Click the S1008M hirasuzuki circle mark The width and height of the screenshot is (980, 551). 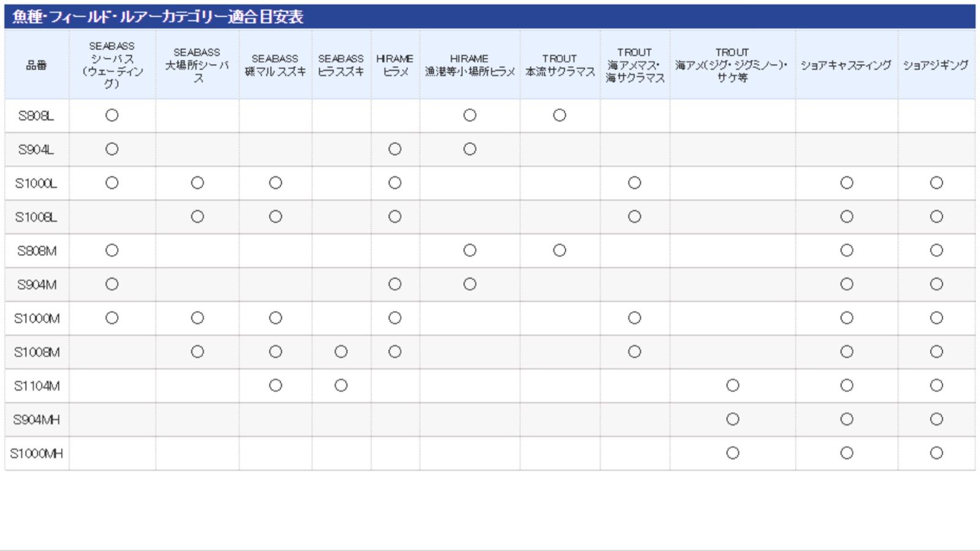click(x=341, y=351)
